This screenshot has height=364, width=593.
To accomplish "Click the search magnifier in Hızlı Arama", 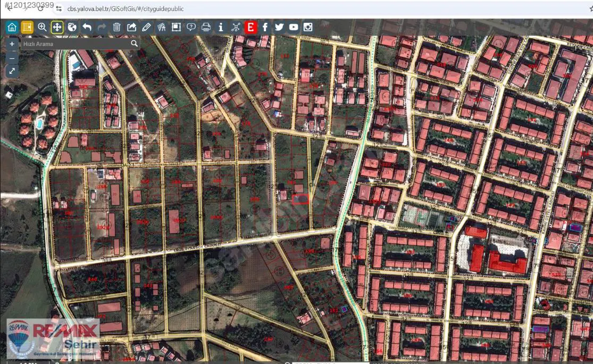I will [134, 44].
